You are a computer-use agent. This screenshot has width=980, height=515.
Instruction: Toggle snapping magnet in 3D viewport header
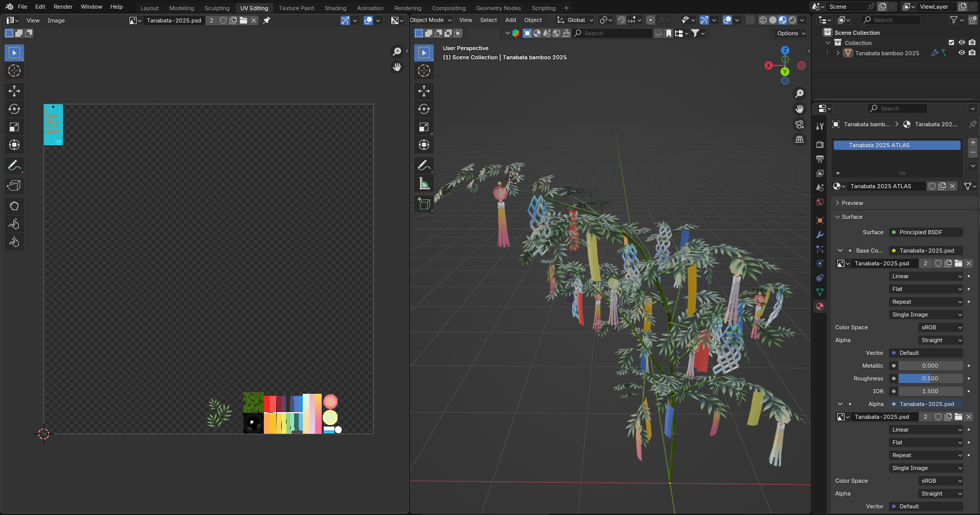[x=621, y=20]
